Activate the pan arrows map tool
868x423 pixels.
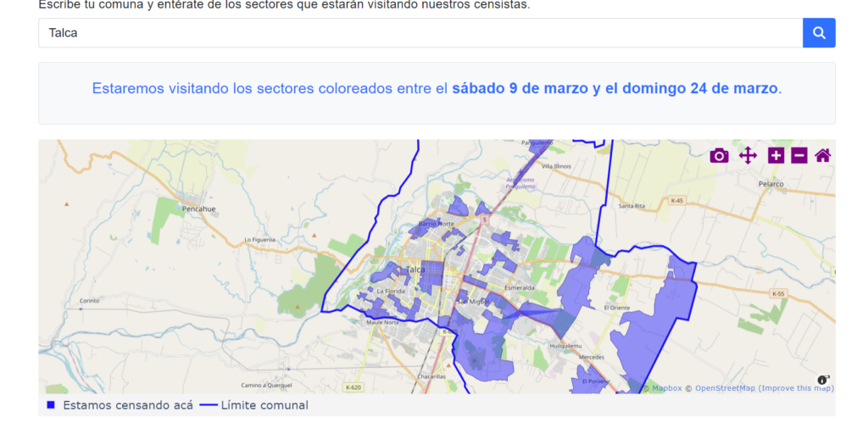click(748, 155)
